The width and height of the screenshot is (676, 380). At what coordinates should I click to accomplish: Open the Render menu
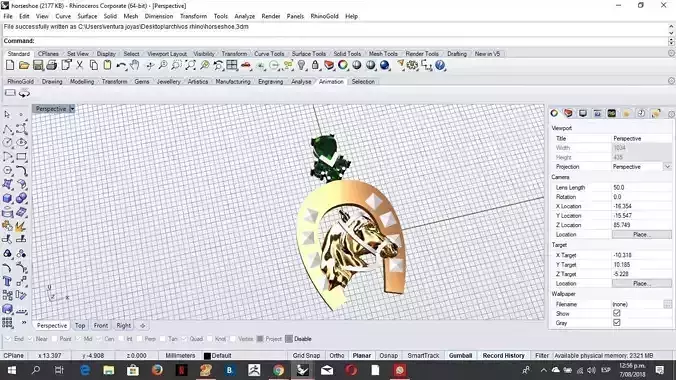point(271,16)
